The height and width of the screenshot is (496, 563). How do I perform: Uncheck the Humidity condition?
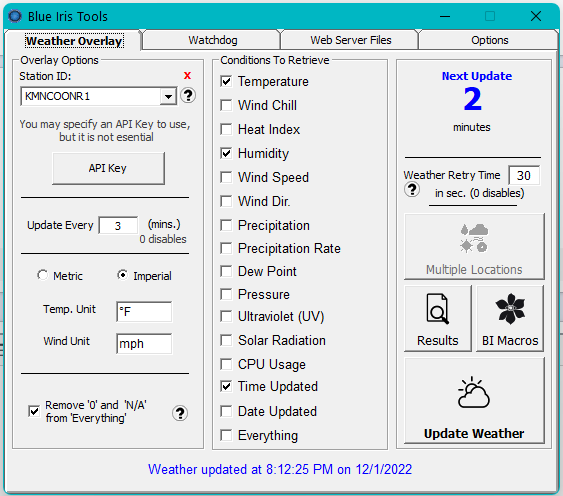pos(226,153)
